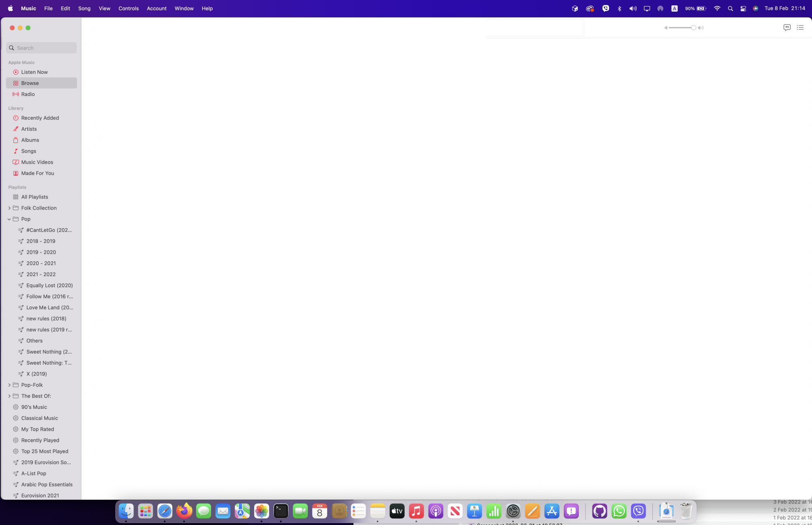Toggle Wi-Fi status menu icon

click(x=717, y=9)
